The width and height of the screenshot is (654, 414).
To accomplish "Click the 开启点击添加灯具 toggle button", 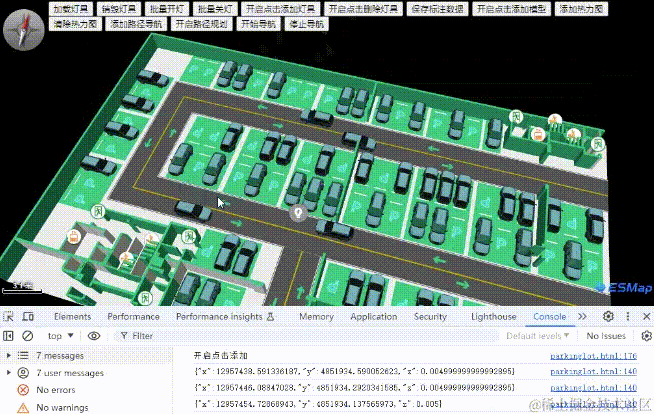I will [281, 9].
